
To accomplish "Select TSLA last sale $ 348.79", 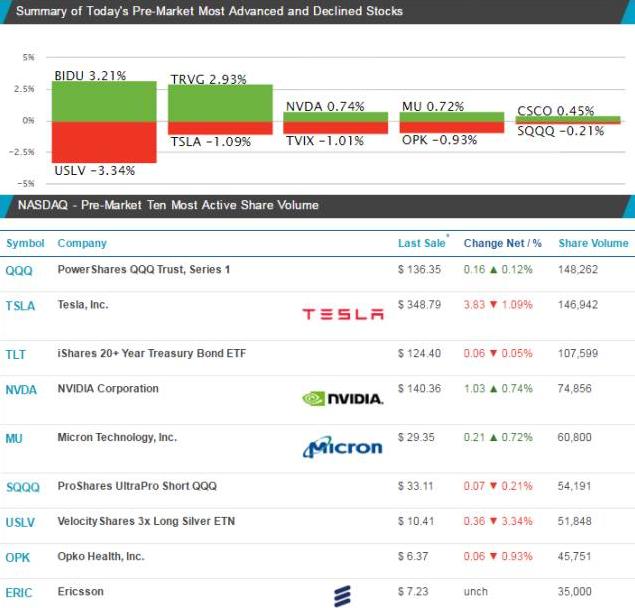I will (419, 305).
